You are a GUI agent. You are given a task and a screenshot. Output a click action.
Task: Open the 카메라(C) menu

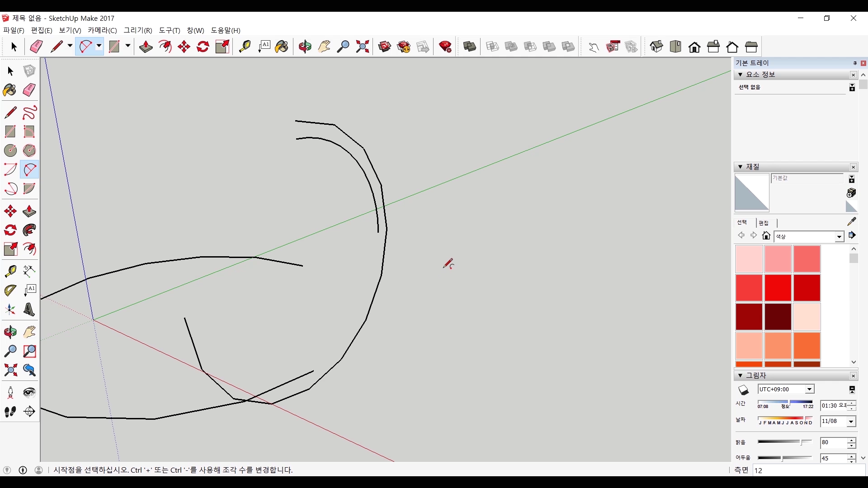pyautogui.click(x=102, y=30)
